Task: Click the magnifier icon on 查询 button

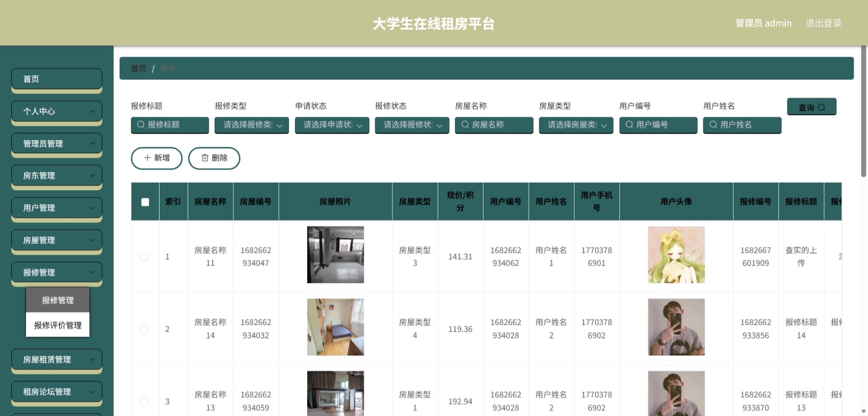Action: click(821, 107)
